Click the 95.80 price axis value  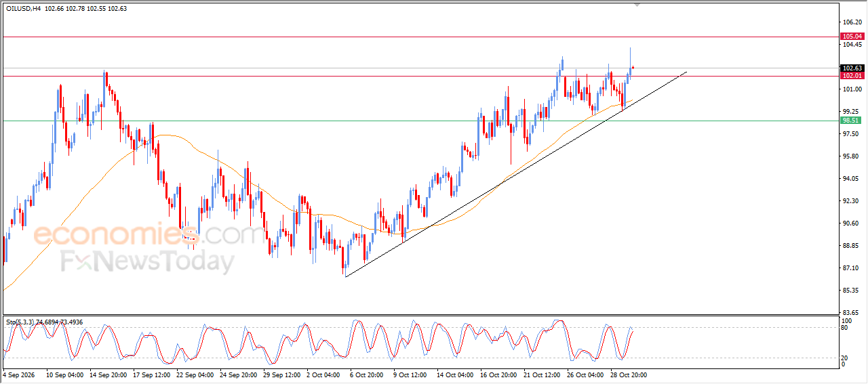tap(852, 156)
